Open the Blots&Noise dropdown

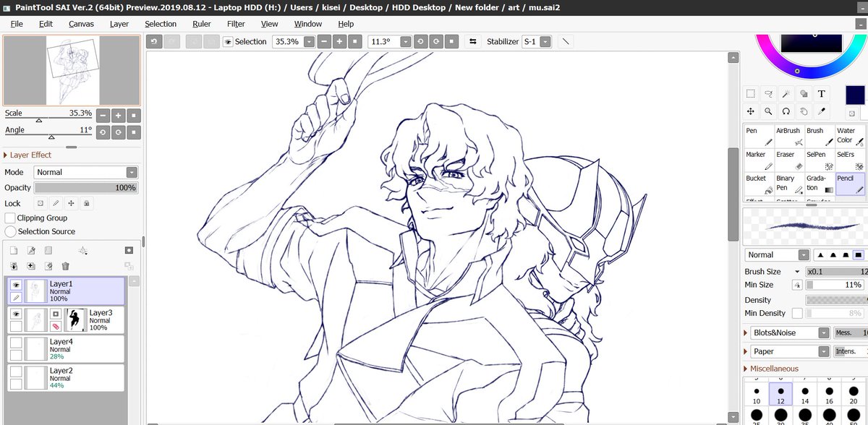[791, 332]
